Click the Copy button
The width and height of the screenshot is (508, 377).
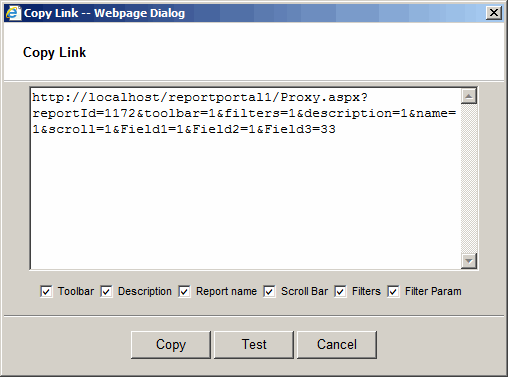(171, 345)
